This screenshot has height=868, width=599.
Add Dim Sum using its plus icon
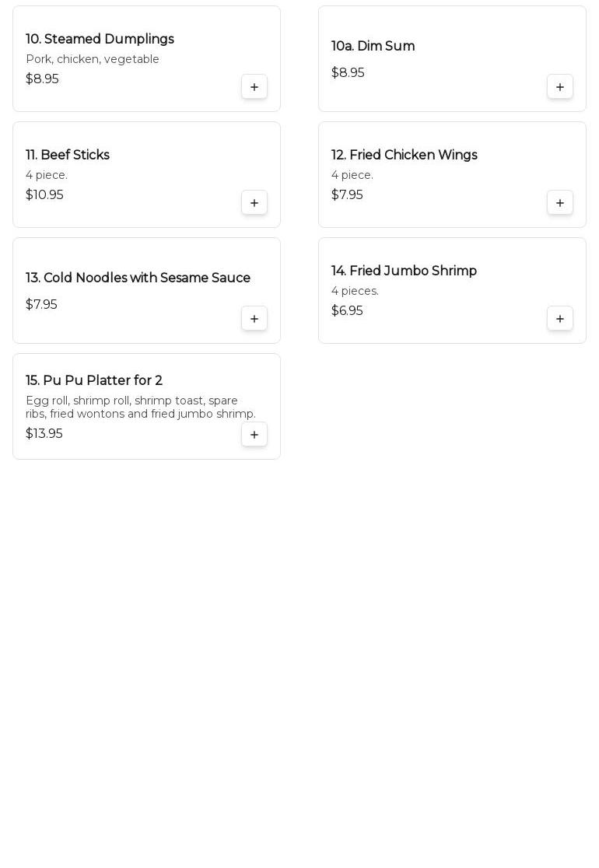pyautogui.click(x=560, y=87)
